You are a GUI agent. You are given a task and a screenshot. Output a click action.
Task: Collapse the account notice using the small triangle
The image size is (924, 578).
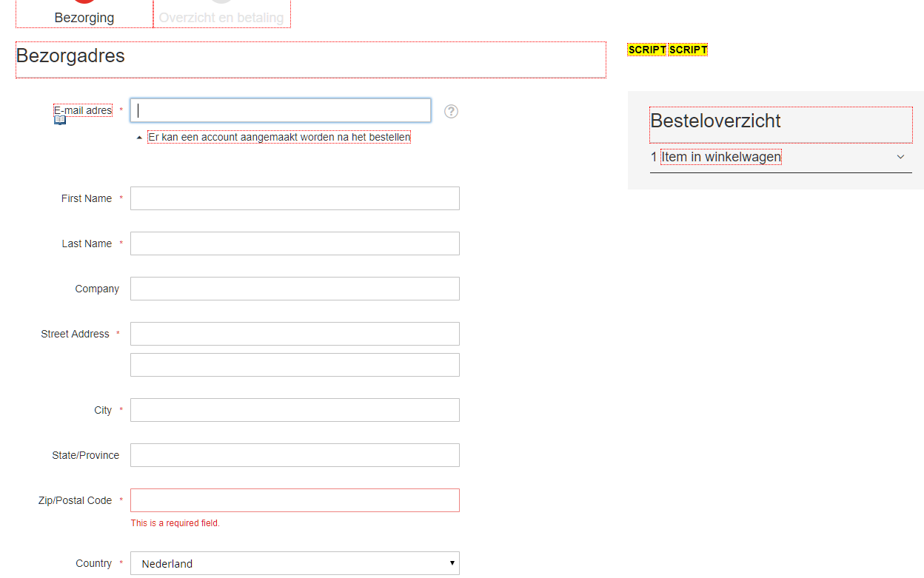pyautogui.click(x=138, y=137)
